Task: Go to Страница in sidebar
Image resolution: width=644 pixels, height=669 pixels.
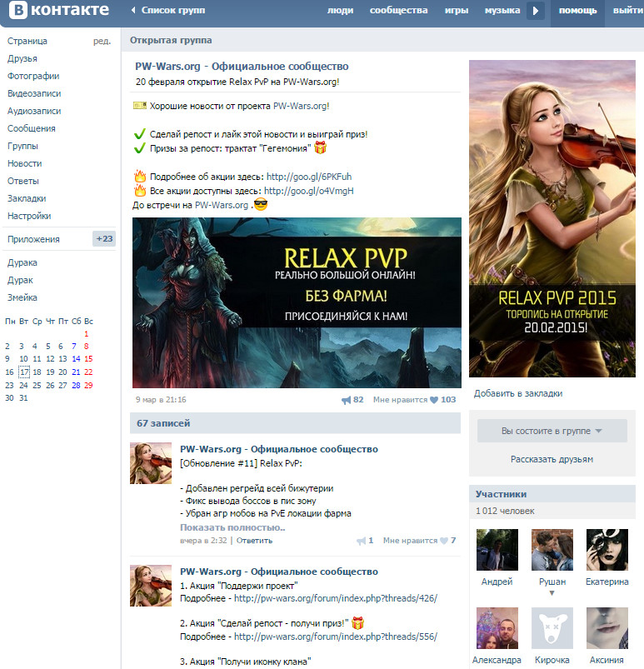Action: [27, 41]
